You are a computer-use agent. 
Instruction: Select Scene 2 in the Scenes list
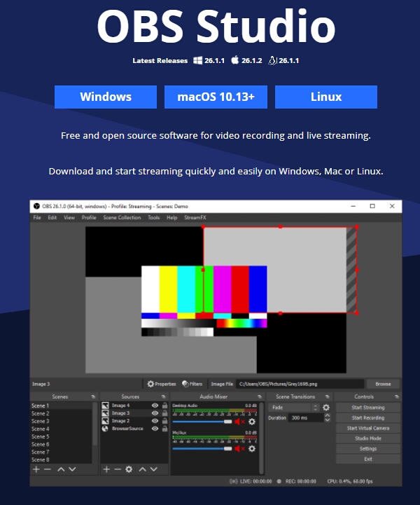point(61,413)
